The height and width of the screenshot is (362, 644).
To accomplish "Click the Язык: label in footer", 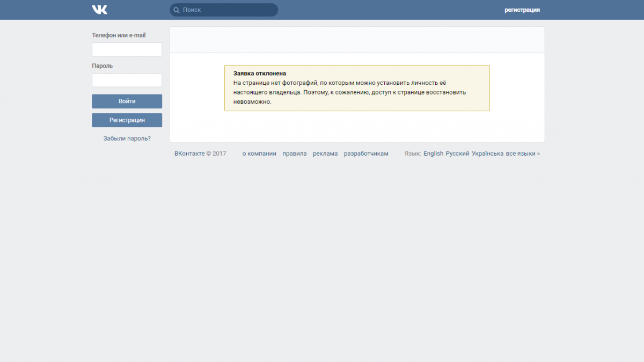I will 413,154.
